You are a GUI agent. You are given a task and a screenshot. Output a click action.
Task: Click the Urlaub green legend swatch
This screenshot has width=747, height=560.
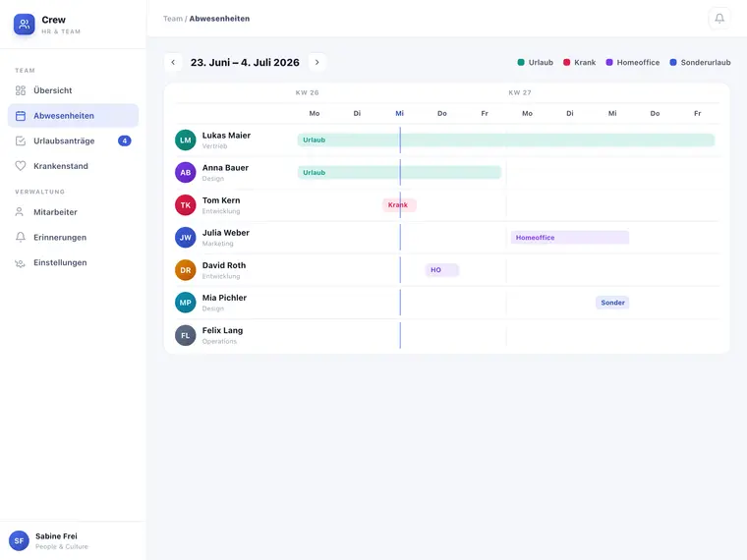click(x=521, y=62)
